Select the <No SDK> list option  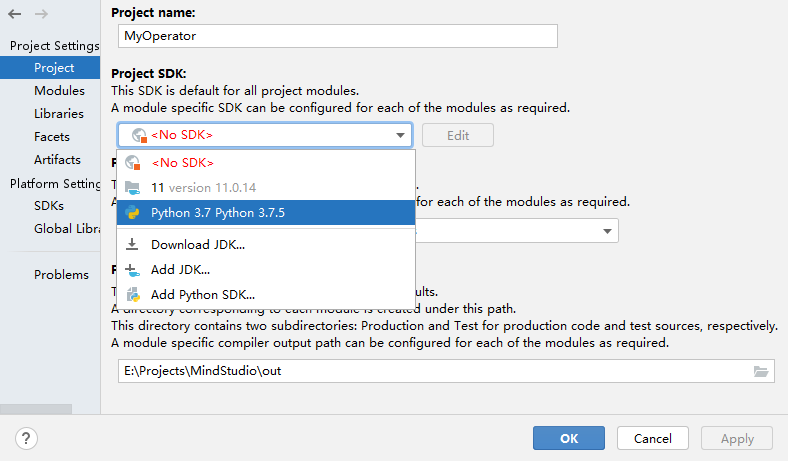pyautogui.click(x=182, y=162)
